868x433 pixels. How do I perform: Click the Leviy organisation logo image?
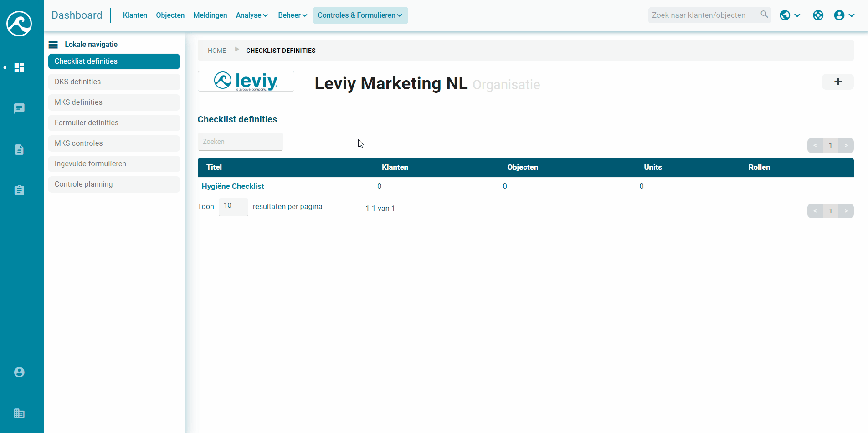[246, 82]
